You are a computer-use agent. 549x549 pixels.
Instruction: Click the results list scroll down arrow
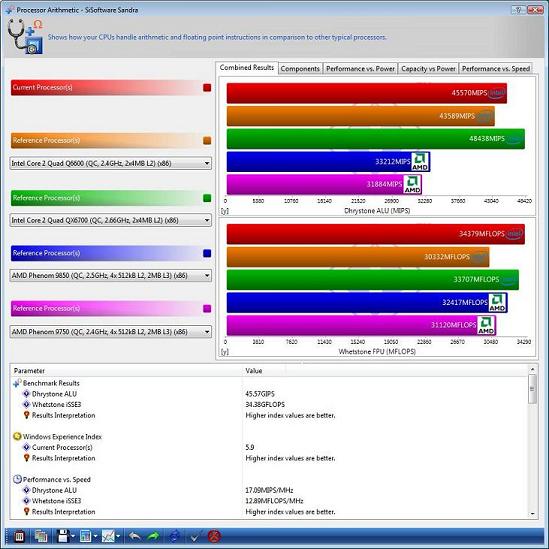[533, 513]
